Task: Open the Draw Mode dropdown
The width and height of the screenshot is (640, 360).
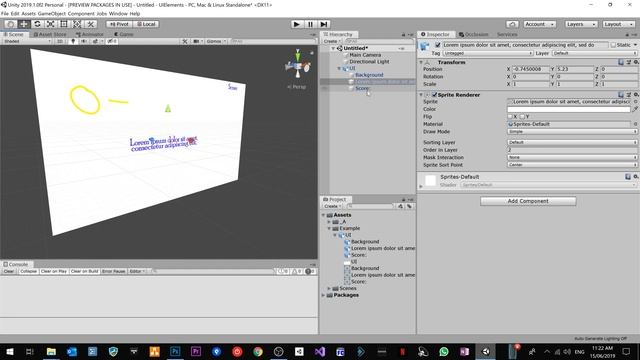Action: tap(572, 131)
